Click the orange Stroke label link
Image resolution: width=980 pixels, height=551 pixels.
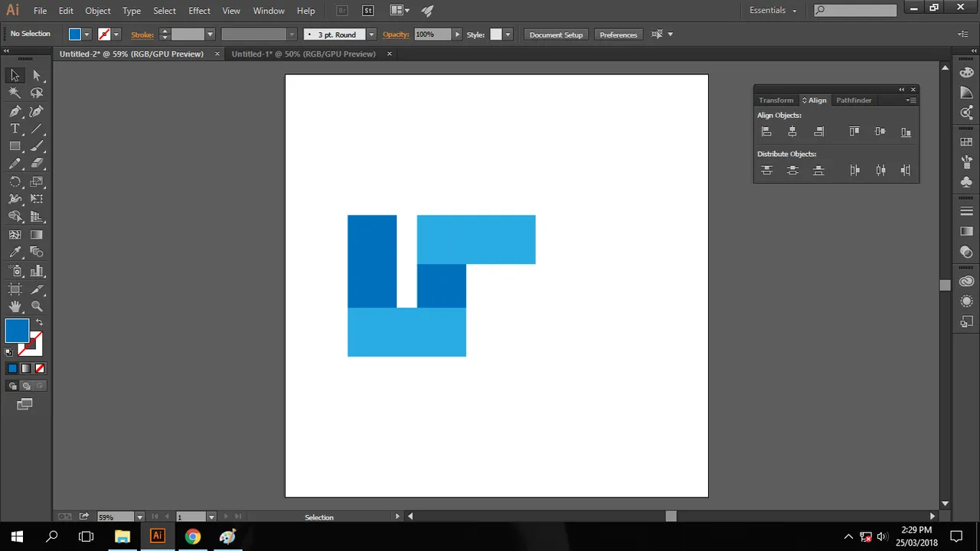[142, 34]
